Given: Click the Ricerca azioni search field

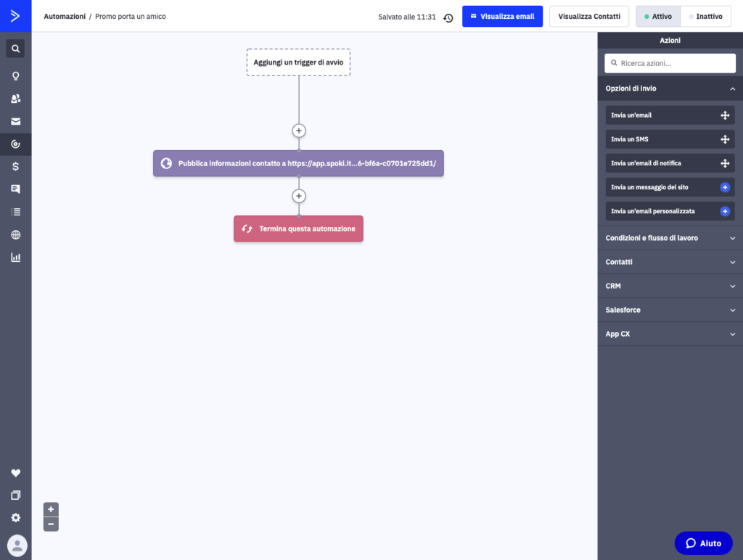Looking at the screenshot, I should click(x=670, y=63).
